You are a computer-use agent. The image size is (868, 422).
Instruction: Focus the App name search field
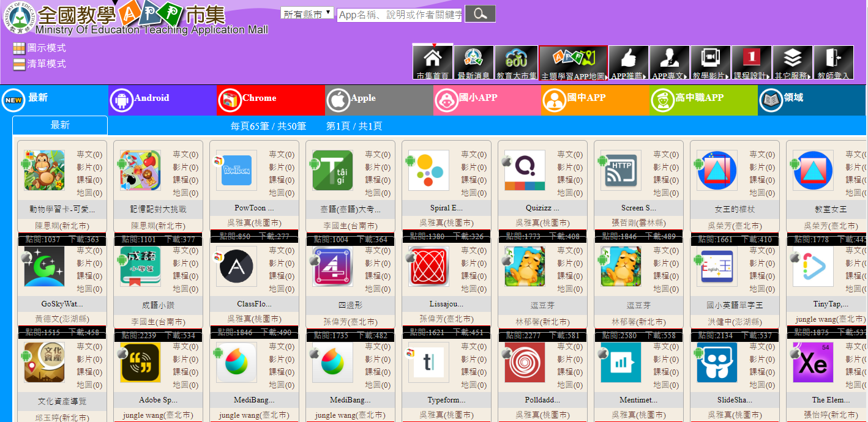point(400,15)
